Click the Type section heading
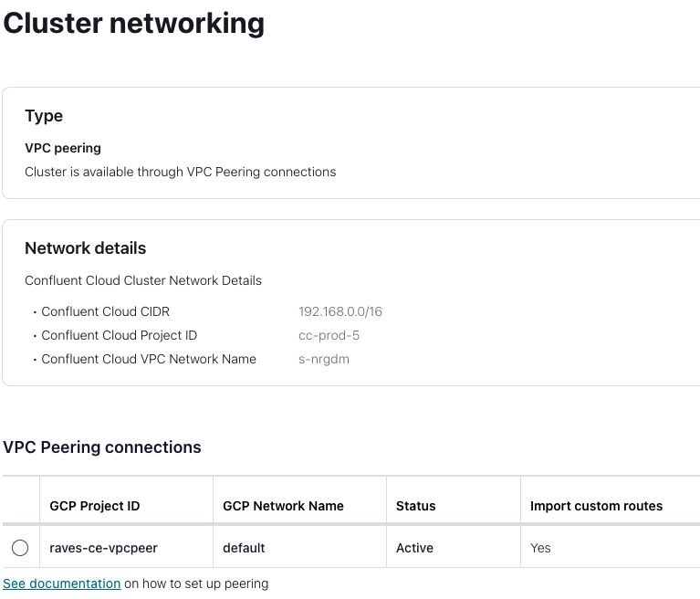Viewport: 700px width, 599px height. [44, 116]
